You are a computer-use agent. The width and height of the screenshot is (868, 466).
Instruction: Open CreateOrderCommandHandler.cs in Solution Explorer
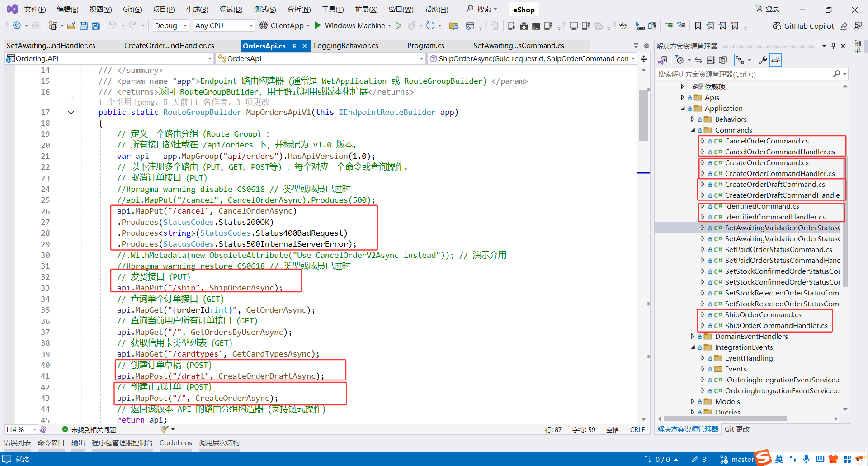[780, 174]
